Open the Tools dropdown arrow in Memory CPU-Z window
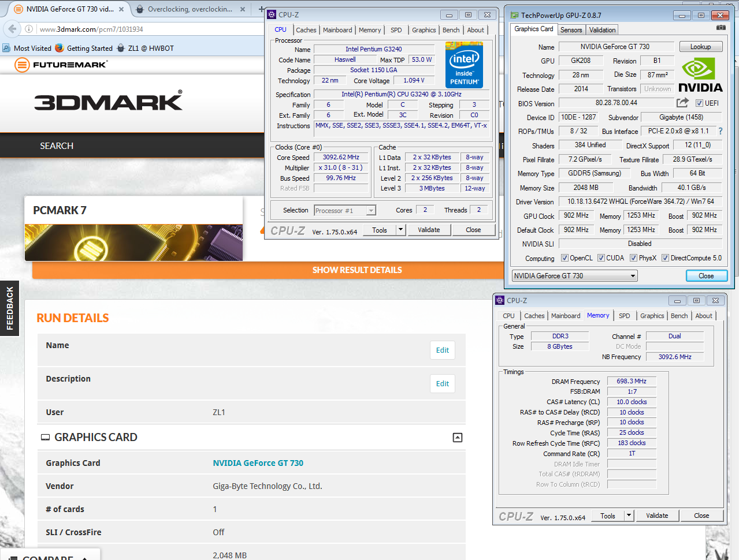The image size is (739, 560). 629,516
